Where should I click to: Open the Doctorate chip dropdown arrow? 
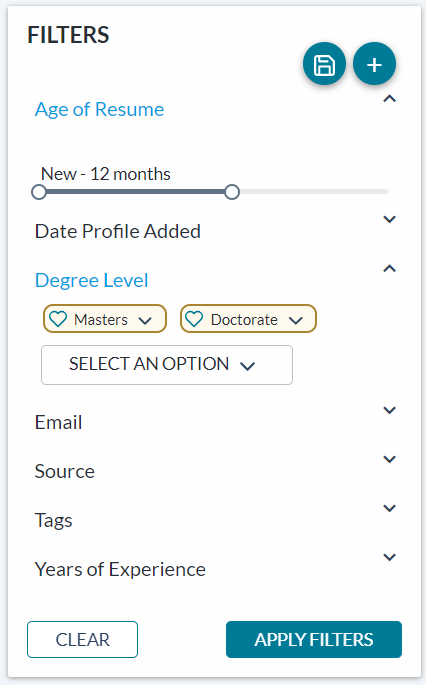click(x=296, y=320)
